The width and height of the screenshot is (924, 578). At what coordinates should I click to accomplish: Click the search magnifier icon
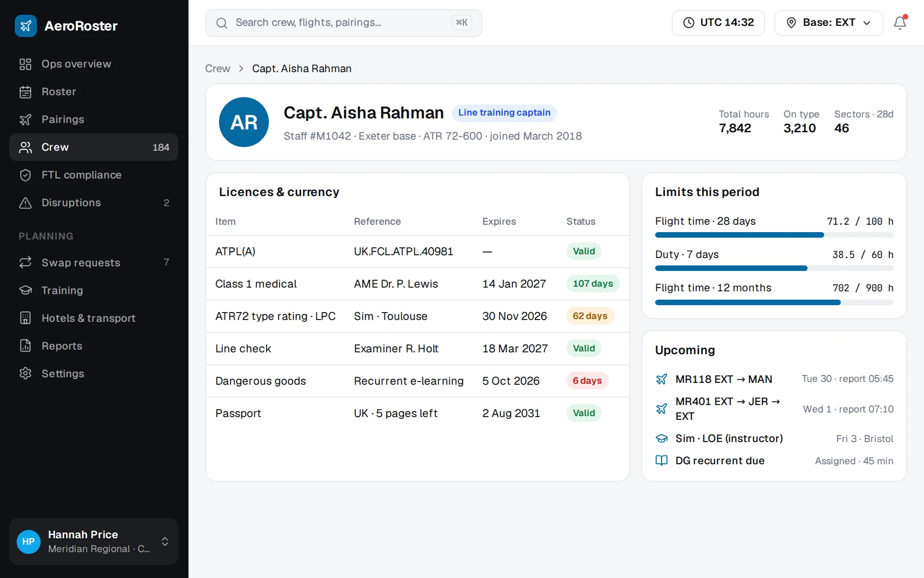(222, 23)
